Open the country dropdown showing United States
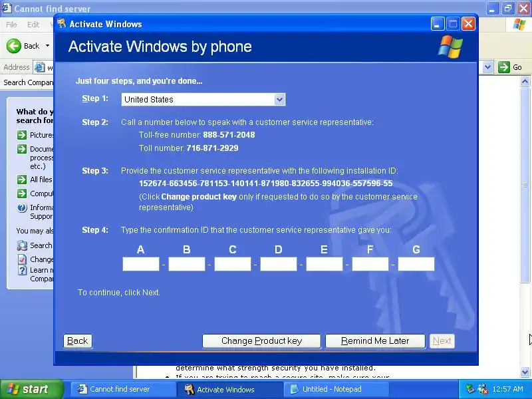Image resolution: width=532 pixels, height=399 pixels. (x=203, y=99)
